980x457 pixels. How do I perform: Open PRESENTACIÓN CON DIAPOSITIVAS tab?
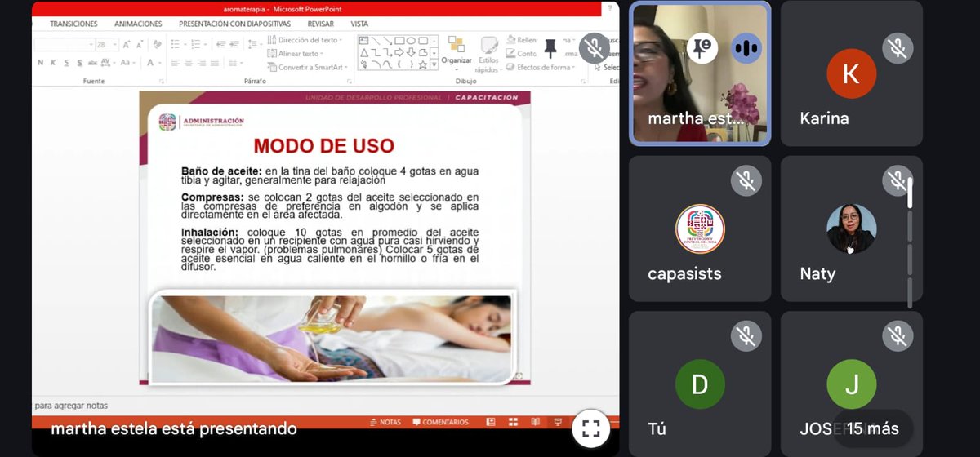pyautogui.click(x=234, y=24)
